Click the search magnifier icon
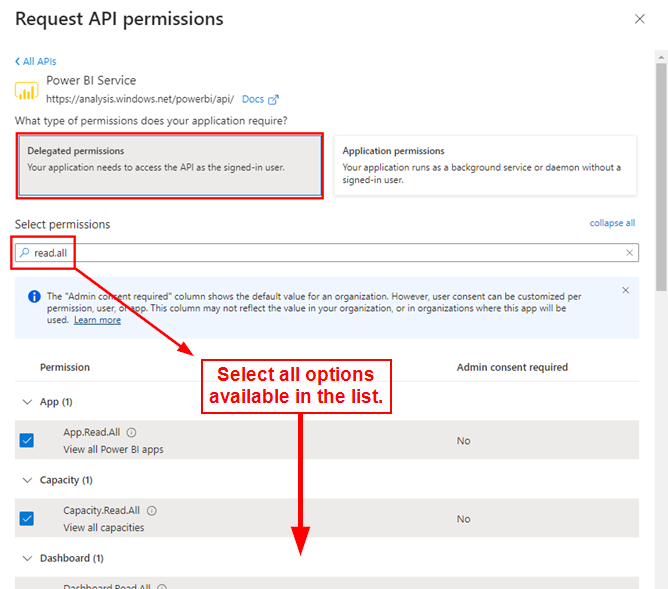668x589 pixels. click(x=25, y=253)
